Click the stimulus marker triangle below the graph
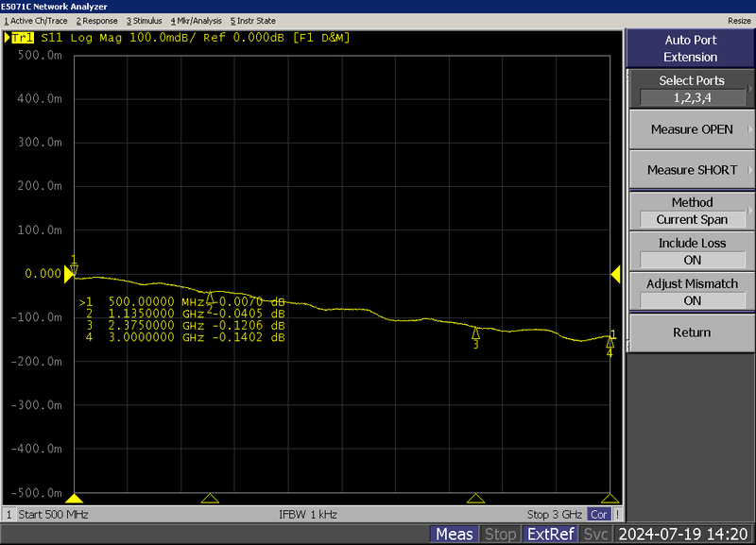756x545 pixels. pyautogui.click(x=210, y=498)
